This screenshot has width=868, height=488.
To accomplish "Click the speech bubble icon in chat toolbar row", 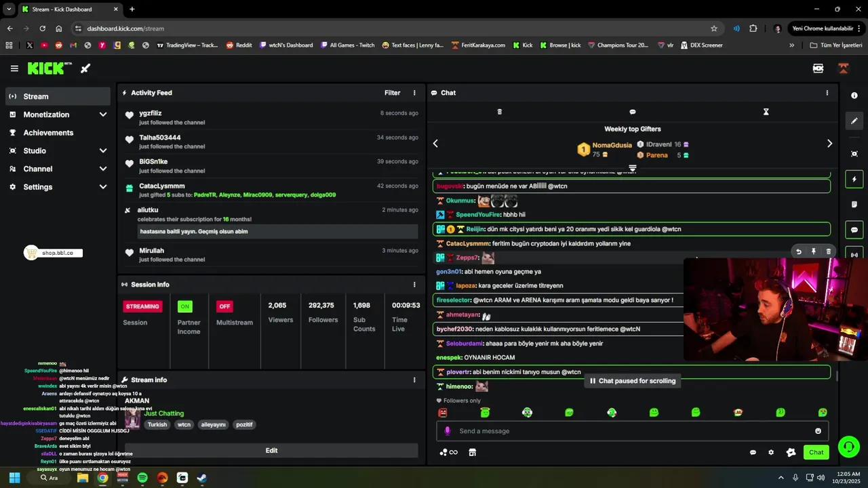I will point(633,112).
